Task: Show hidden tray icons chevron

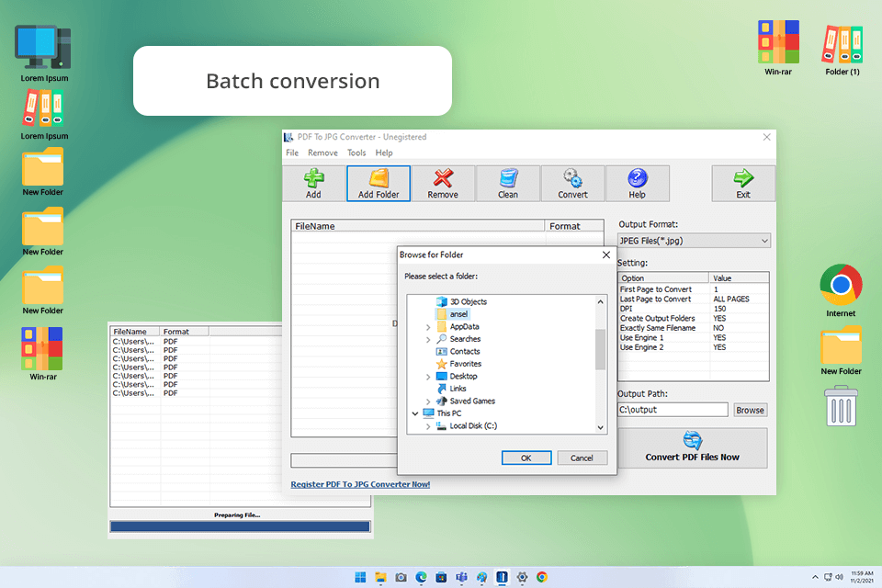Action: (x=815, y=577)
